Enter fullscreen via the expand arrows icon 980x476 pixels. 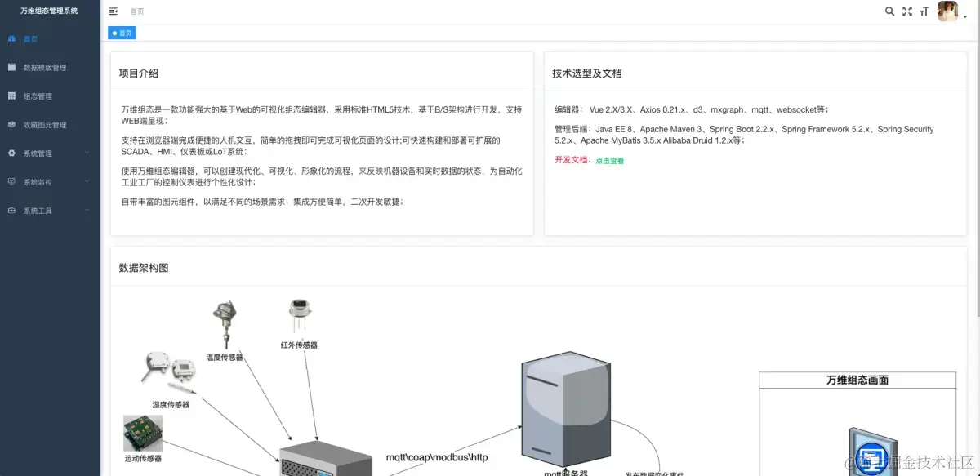pyautogui.click(x=907, y=11)
